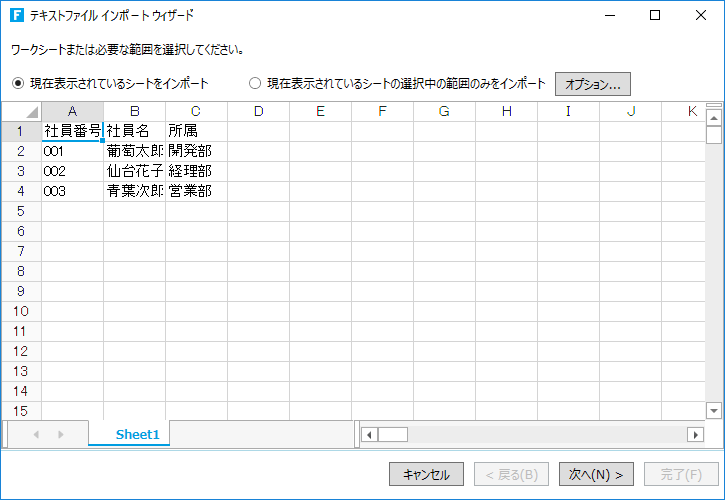Click the blue F application icon in the title bar

[17, 15]
